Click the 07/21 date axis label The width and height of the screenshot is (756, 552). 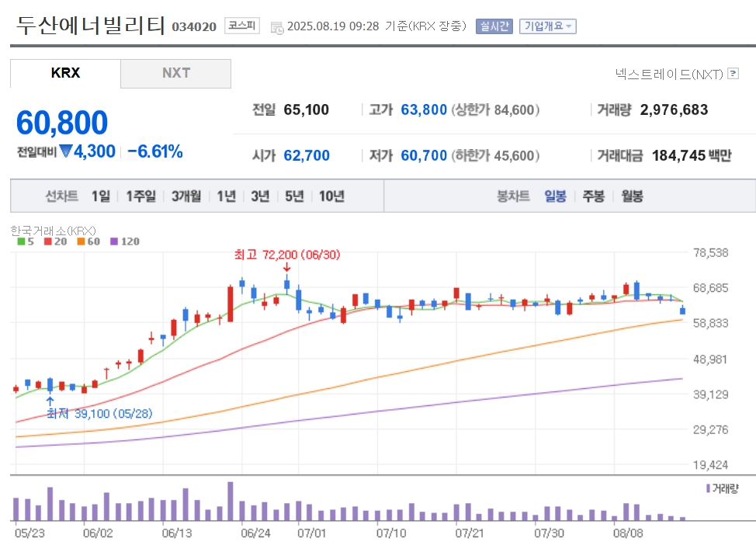[x=470, y=533]
